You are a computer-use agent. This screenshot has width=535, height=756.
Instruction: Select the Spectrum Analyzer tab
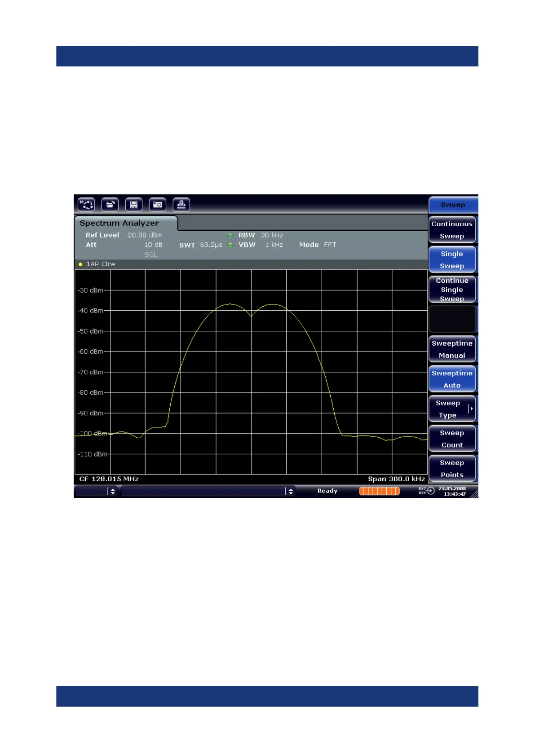click(x=119, y=223)
